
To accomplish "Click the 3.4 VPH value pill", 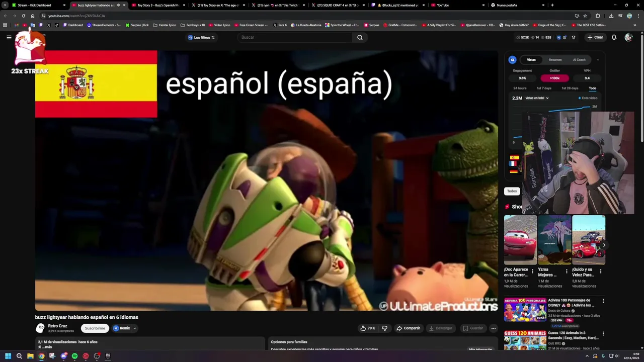I will click(x=587, y=78).
